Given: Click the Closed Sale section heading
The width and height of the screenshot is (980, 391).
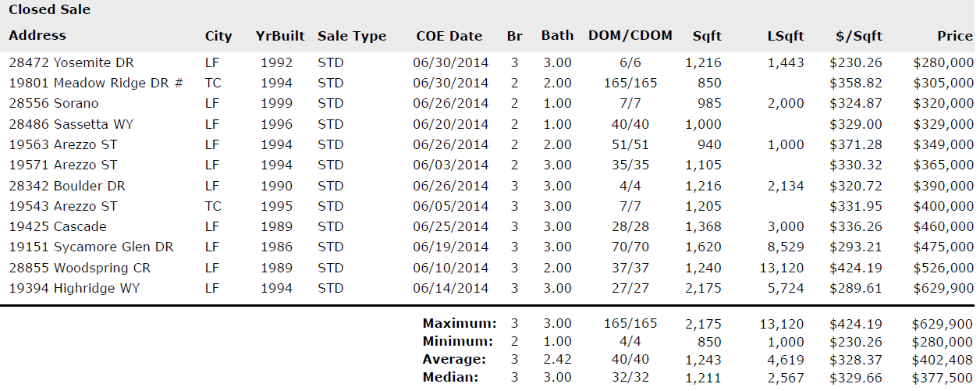Looking at the screenshot, I should [49, 10].
